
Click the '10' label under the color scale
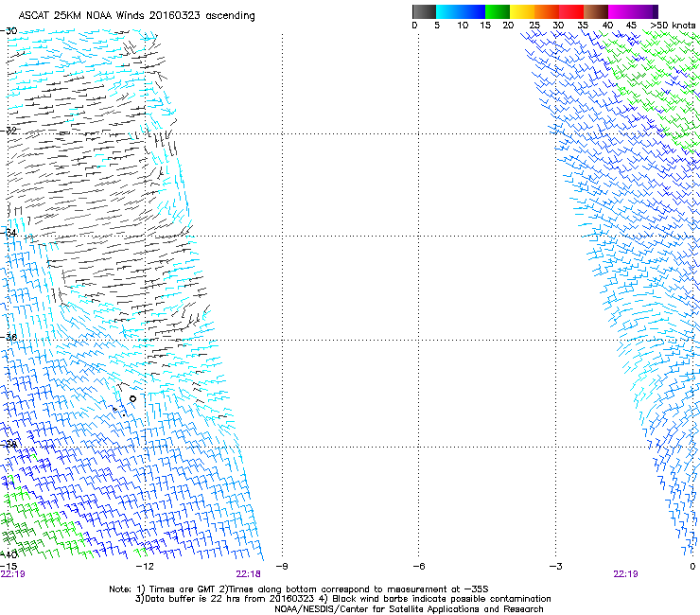[463, 26]
